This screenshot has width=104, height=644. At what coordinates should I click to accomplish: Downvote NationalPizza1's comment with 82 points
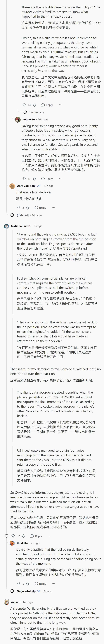tap(24, 536)
